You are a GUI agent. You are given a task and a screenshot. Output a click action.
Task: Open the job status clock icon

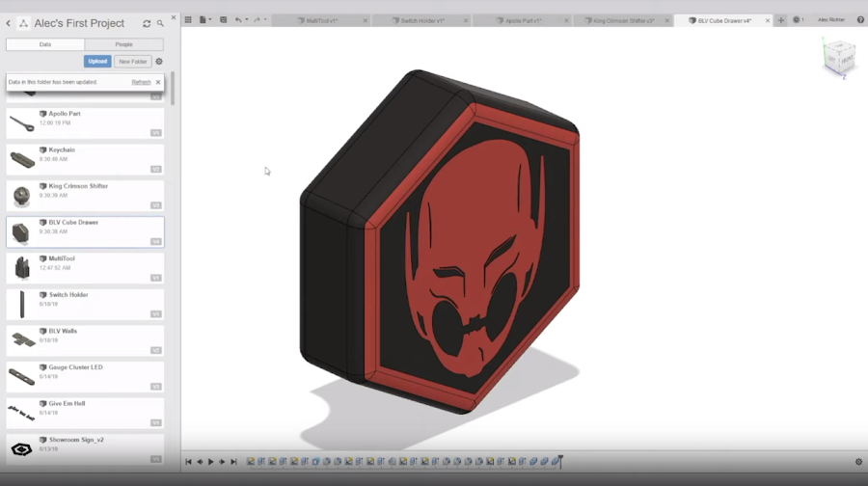click(796, 20)
